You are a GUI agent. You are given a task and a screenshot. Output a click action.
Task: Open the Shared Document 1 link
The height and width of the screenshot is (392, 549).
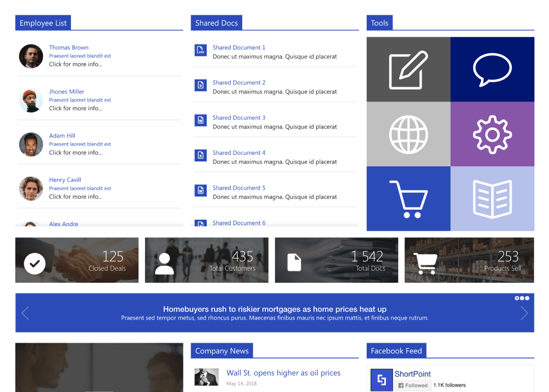tap(239, 47)
